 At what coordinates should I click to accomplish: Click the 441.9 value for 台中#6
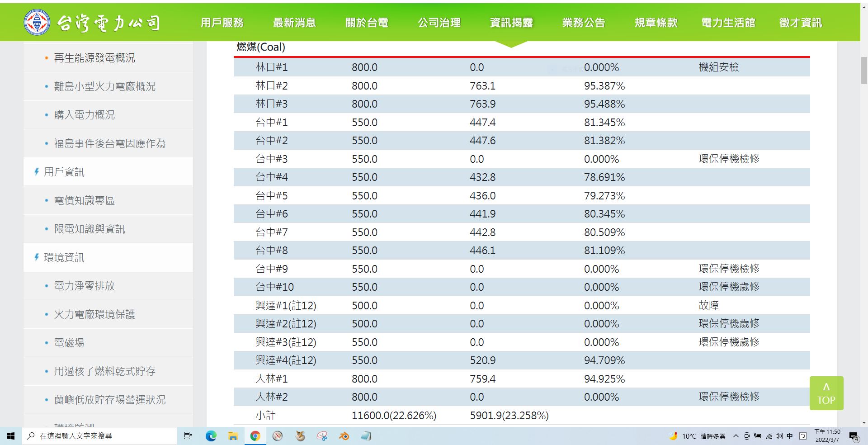[x=482, y=214]
